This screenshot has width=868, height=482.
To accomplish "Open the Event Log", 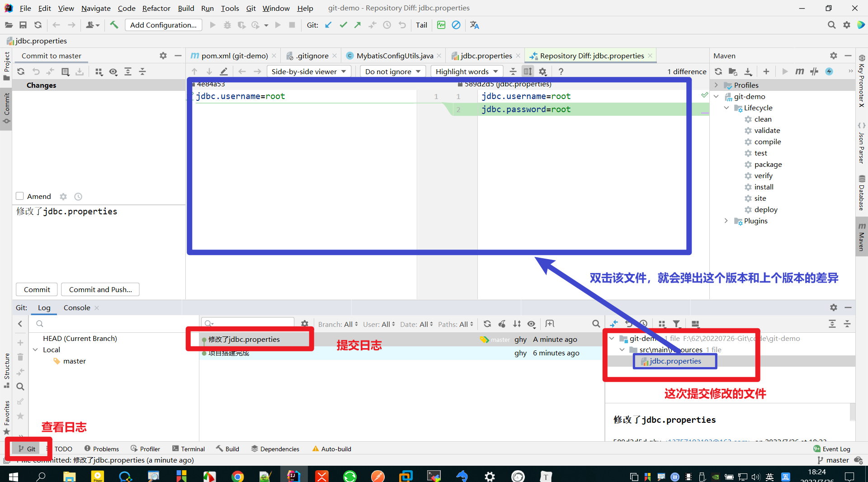I will coord(832,449).
